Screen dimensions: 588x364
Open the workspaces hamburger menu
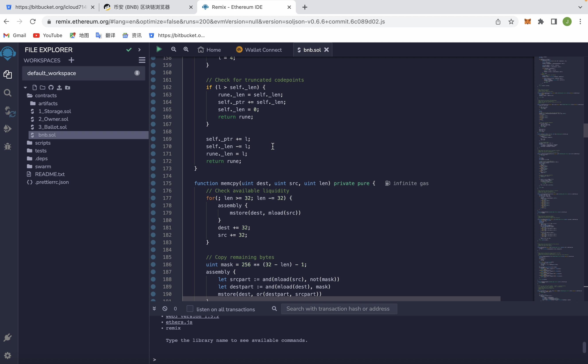[x=142, y=60]
